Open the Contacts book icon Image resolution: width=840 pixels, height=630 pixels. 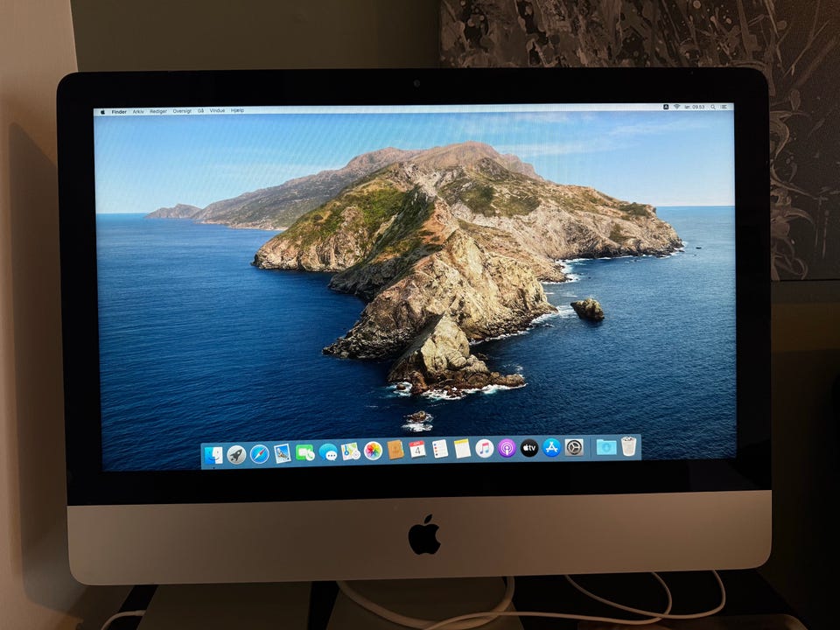(395, 451)
